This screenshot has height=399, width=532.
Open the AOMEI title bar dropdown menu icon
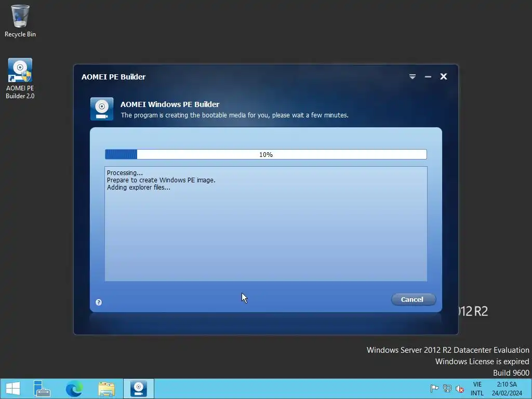(x=412, y=77)
